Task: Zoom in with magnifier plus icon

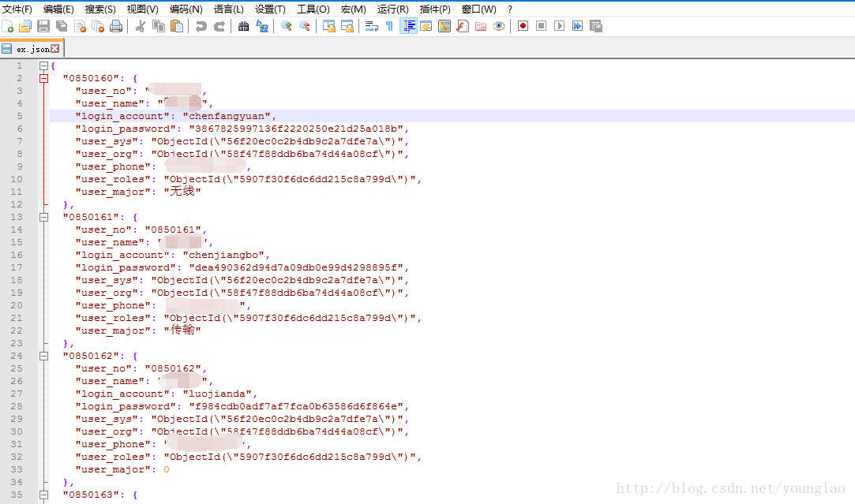Action: click(287, 26)
